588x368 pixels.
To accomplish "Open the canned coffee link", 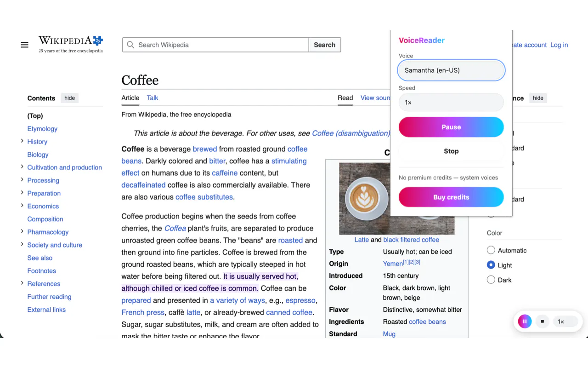I will pyautogui.click(x=289, y=312).
